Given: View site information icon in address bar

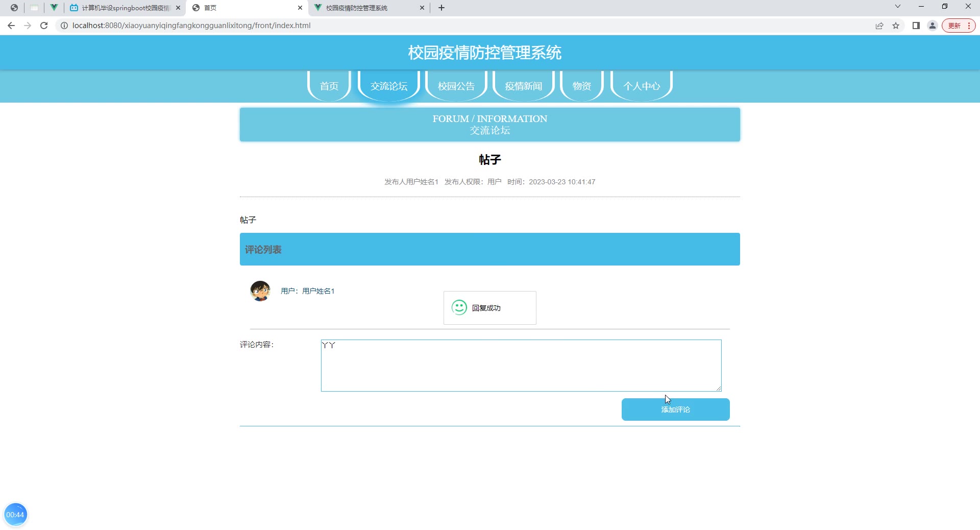Looking at the screenshot, I should 64,26.
